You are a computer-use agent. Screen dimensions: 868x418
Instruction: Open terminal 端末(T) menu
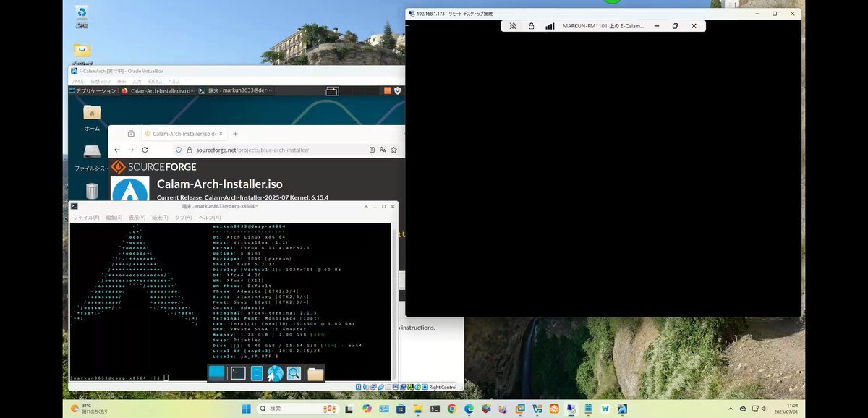160,218
